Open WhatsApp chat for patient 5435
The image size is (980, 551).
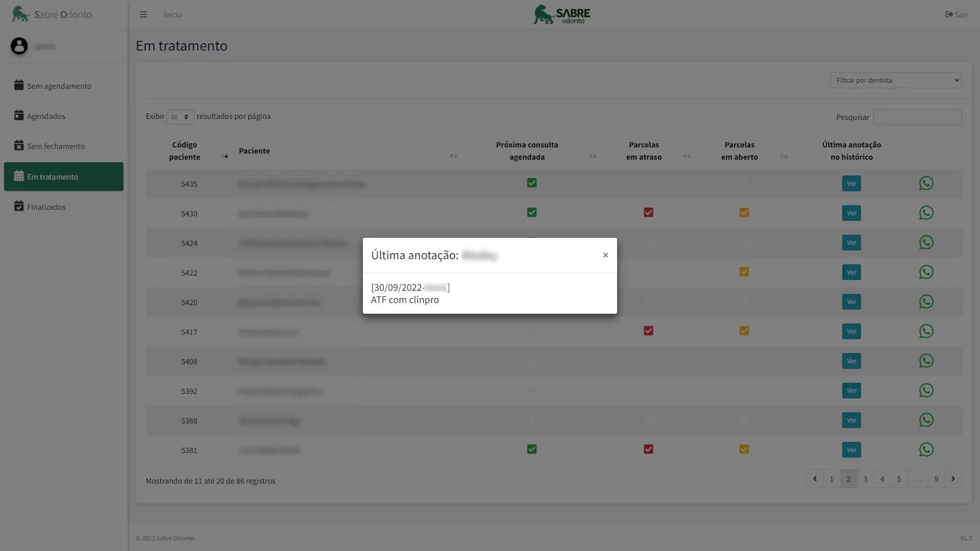(x=926, y=183)
